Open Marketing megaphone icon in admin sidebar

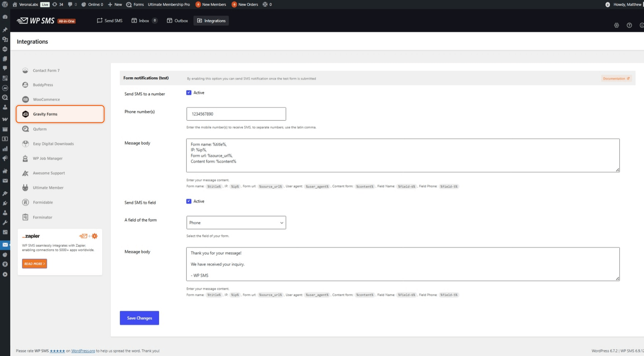5,158
